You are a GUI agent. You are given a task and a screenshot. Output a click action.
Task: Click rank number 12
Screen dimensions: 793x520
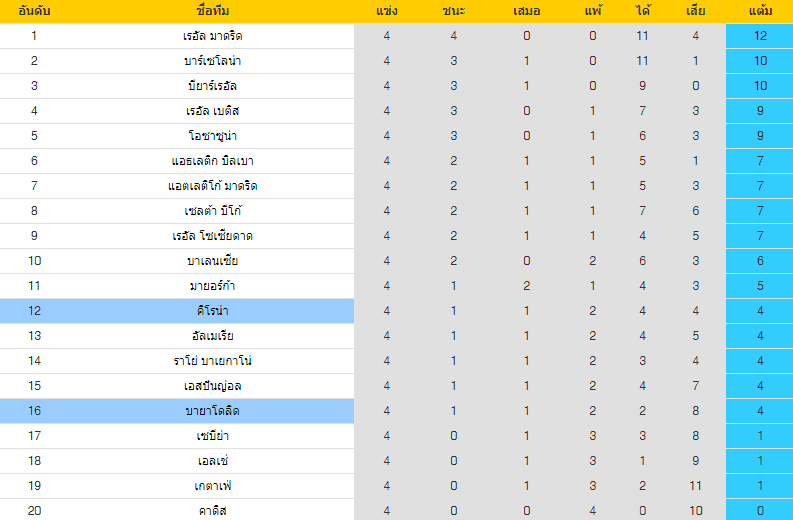[x=34, y=311]
